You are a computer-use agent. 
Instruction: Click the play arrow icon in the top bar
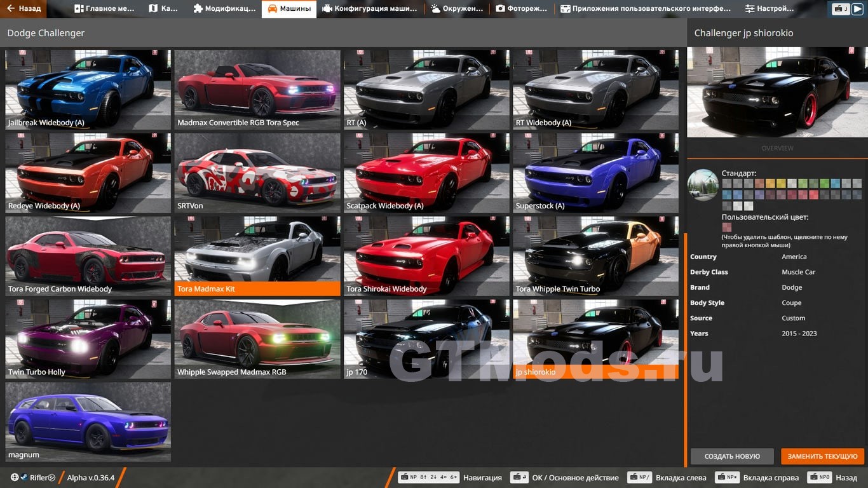coord(858,9)
